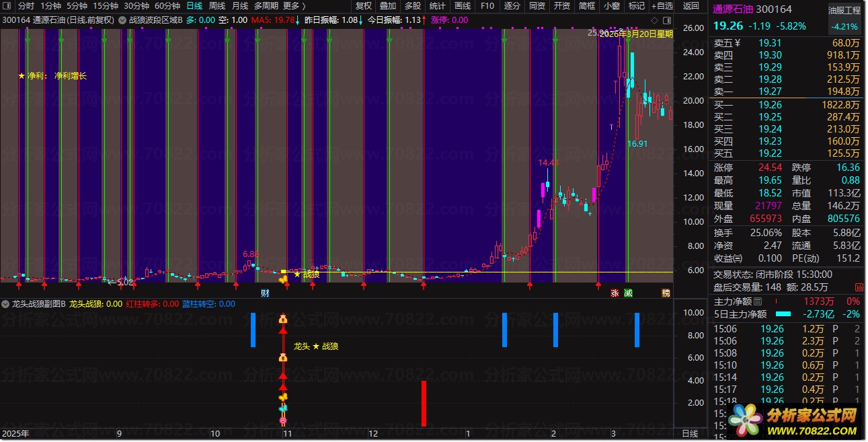Open the 日线 period selector at bottom-right
Viewport: 868px width, 442px height.
tap(690, 434)
